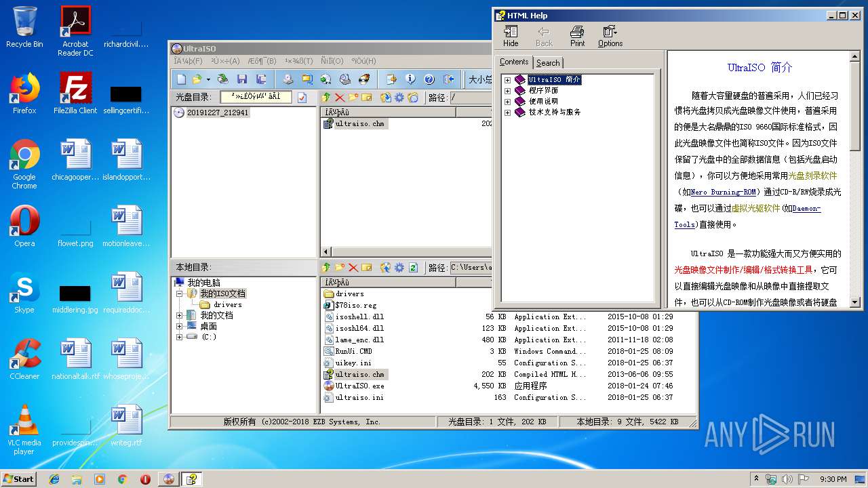This screenshot has width=868, height=488.
Task: Expand the '使用说明' help topic
Action: point(507,102)
